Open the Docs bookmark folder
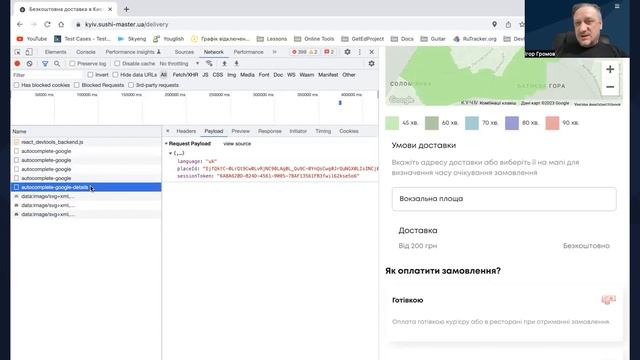640x360 pixels. 402,39
